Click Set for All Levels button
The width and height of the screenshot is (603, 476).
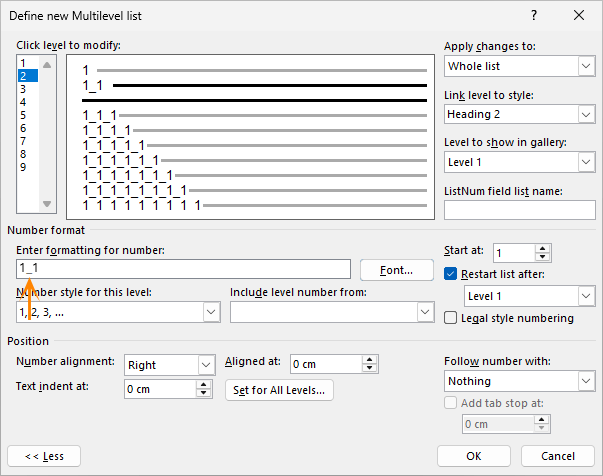[x=279, y=390]
